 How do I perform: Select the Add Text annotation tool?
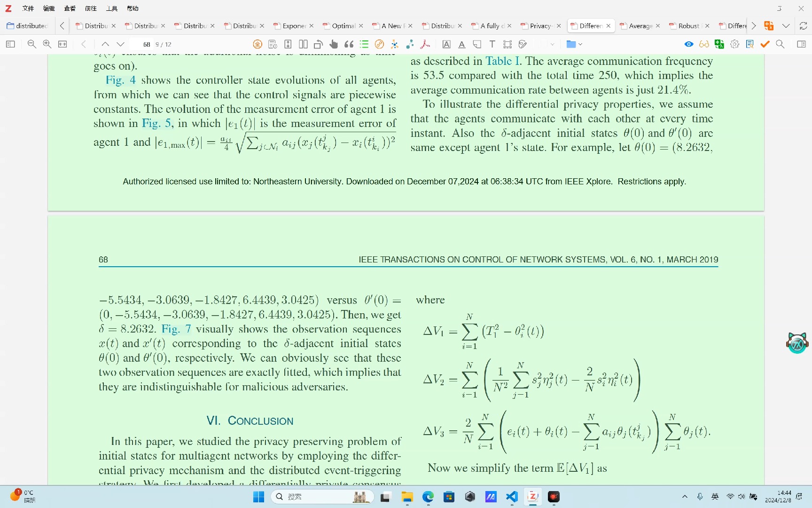click(x=492, y=44)
